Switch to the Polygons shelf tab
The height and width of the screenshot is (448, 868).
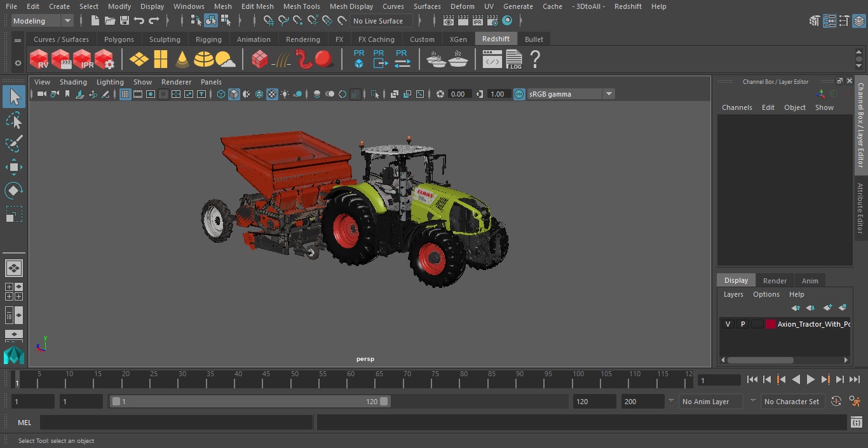tap(119, 39)
